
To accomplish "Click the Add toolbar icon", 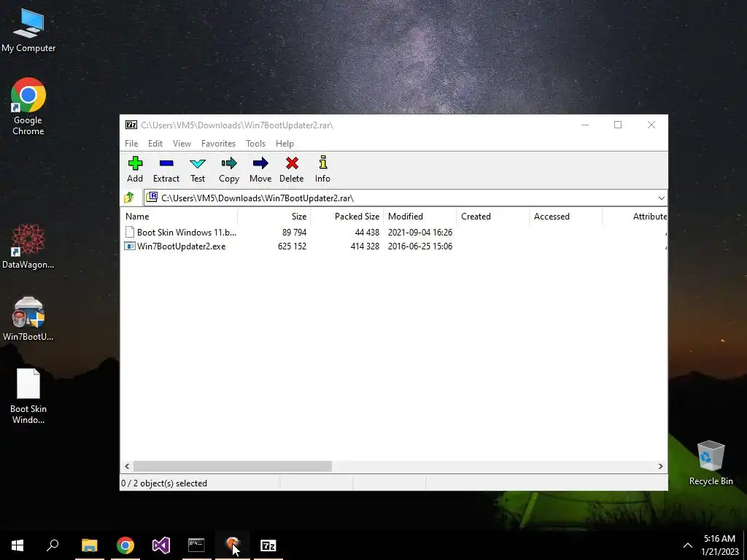I will tap(135, 169).
